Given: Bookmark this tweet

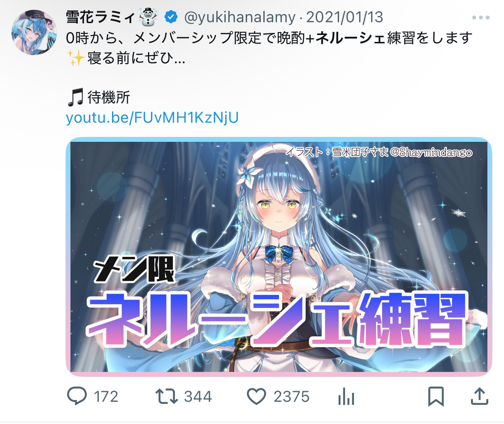Looking at the screenshot, I should 436,396.
